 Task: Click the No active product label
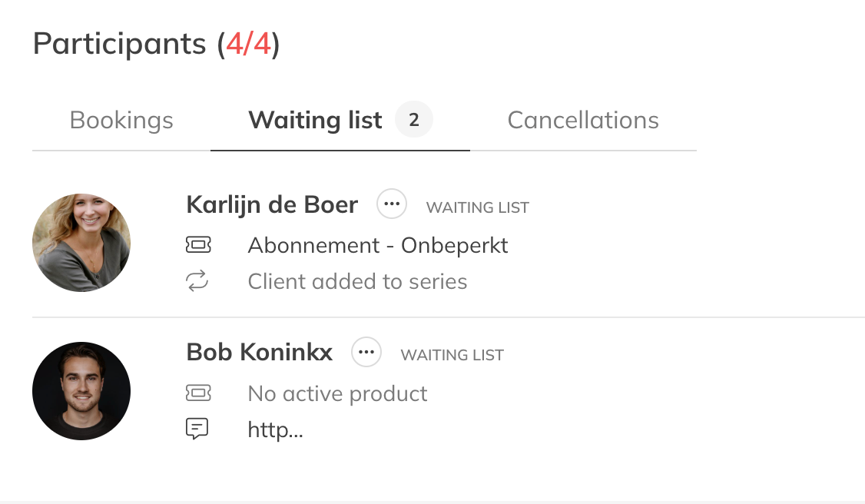click(337, 394)
